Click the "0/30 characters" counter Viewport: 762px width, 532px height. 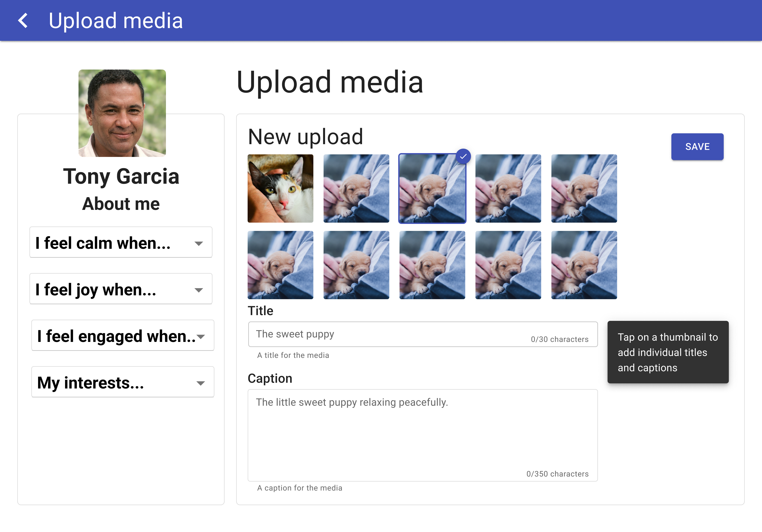point(559,339)
